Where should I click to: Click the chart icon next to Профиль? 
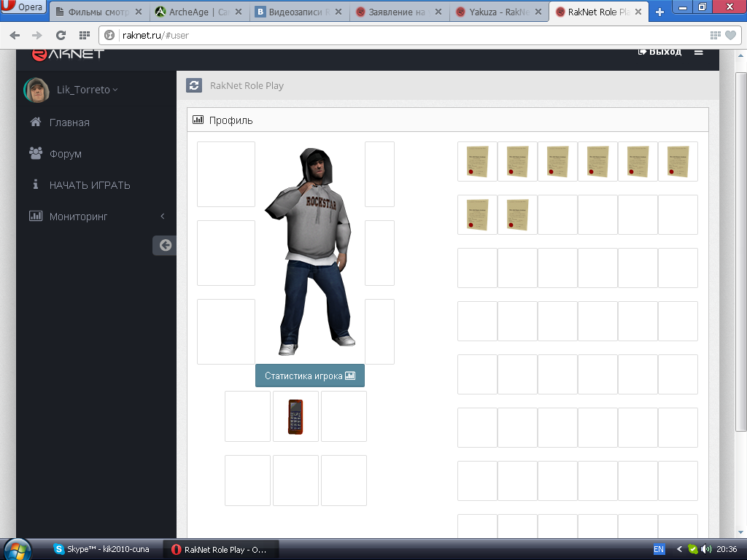pyautogui.click(x=198, y=120)
